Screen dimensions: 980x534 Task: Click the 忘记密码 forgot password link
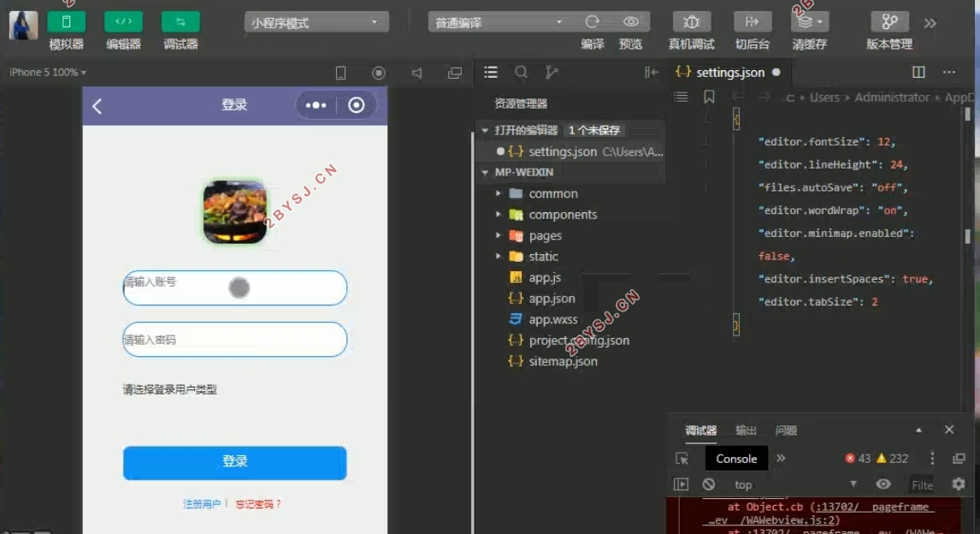click(258, 504)
